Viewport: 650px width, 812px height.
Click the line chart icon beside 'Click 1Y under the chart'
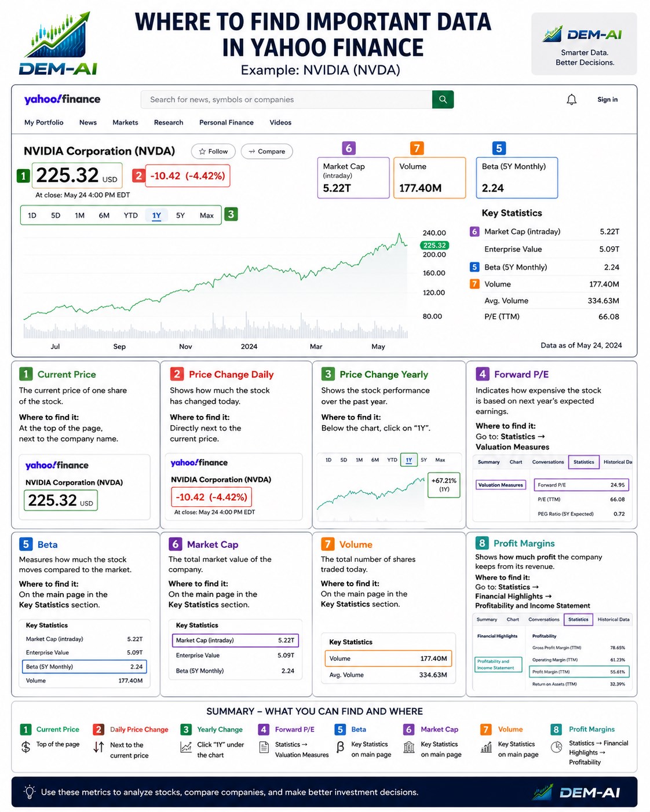point(186,747)
